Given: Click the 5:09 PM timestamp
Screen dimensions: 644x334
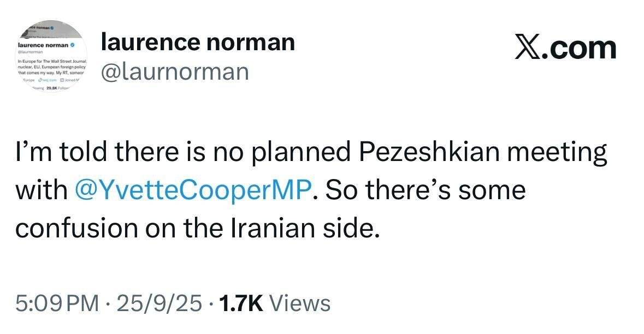Looking at the screenshot, I should 57,303.
